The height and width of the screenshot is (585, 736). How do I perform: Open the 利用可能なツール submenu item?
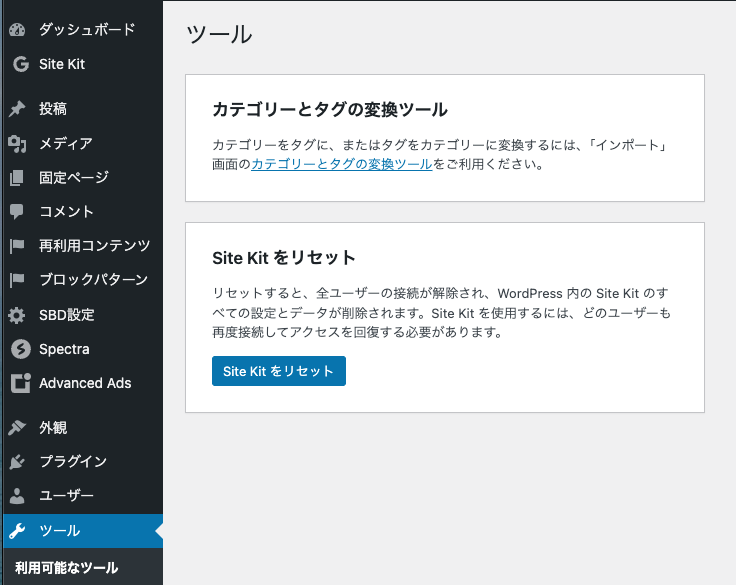pos(67,568)
